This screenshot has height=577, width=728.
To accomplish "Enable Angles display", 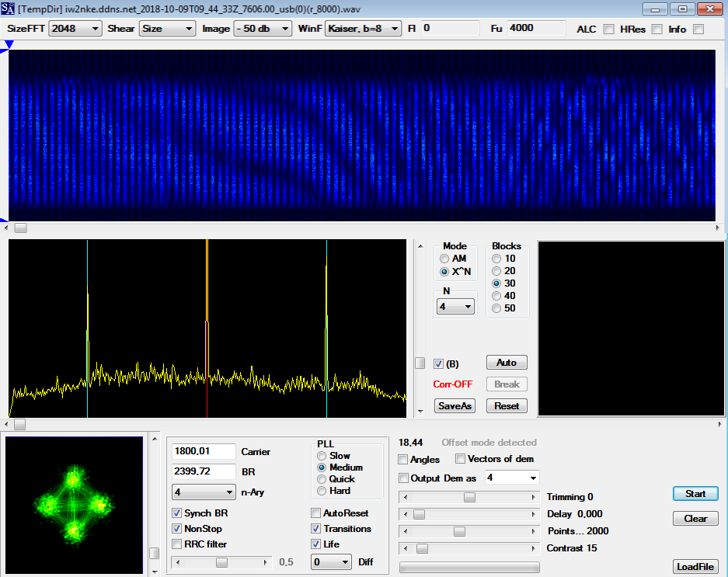I will (402, 459).
